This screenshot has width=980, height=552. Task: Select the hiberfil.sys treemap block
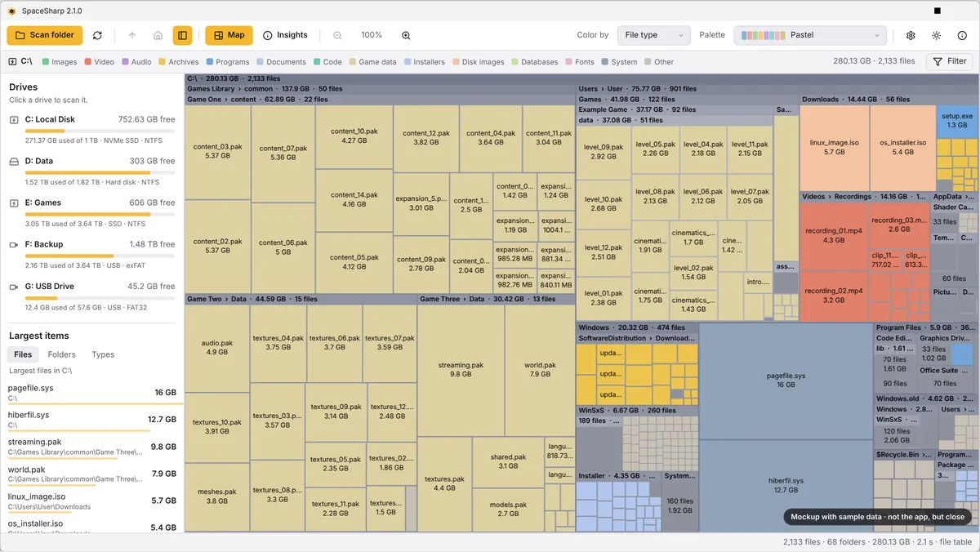[x=786, y=485]
